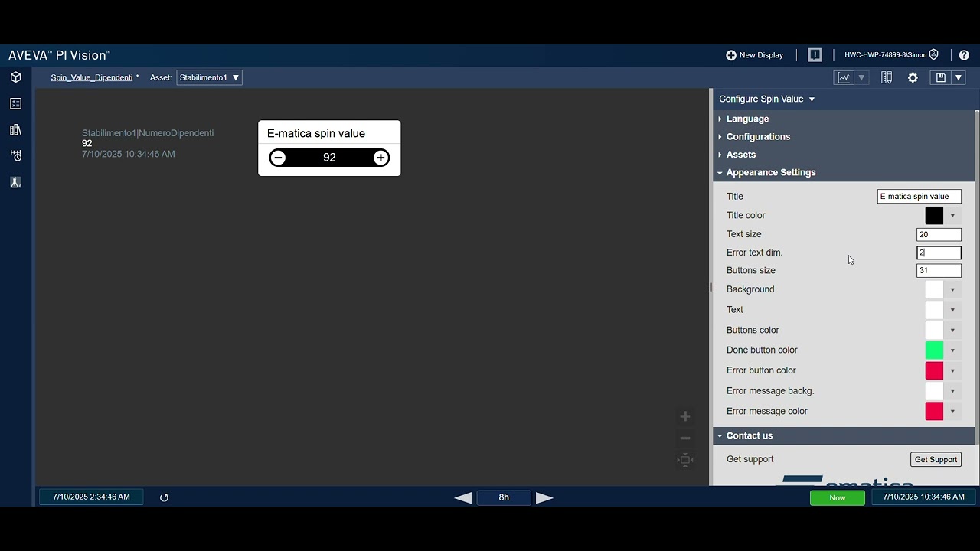The width and height of the screenshot is (980, 551).
Task: Open the Calculations icon in left sidebar
Action: click(15, 103)
